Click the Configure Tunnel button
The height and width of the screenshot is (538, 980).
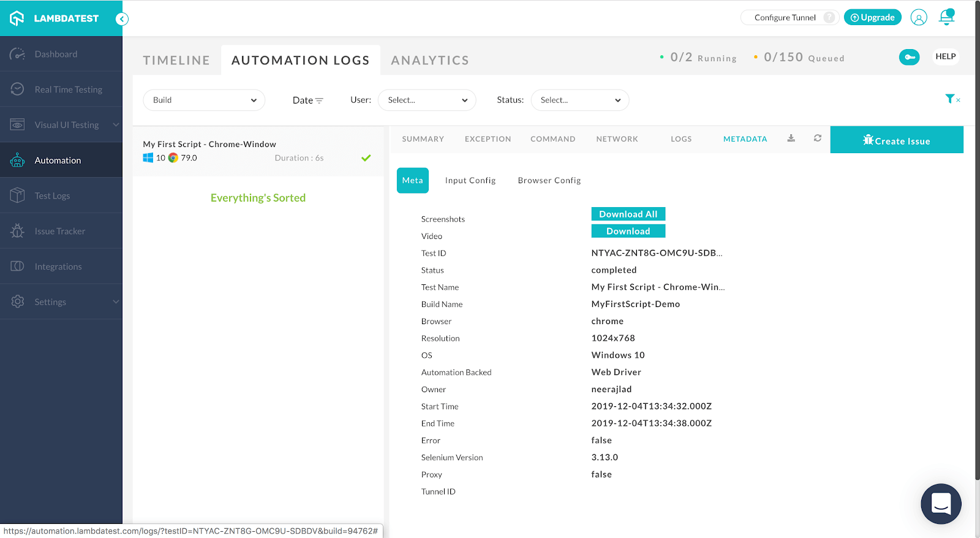click(790, 17)
